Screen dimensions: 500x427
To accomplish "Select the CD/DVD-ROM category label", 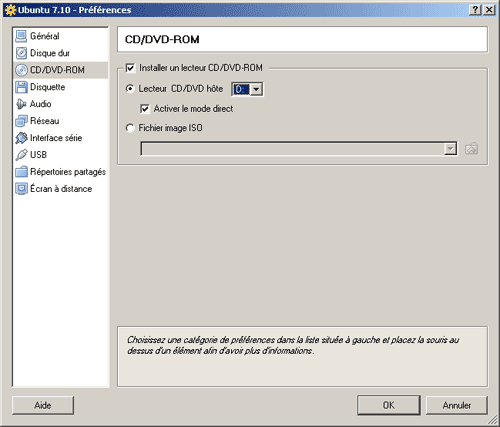I will 57,70.
